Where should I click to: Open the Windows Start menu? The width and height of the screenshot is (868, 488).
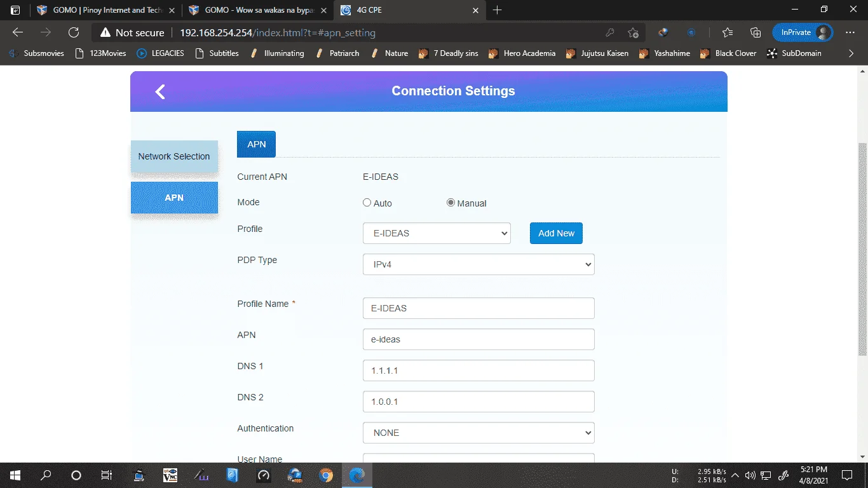click(x=15, y=475)
